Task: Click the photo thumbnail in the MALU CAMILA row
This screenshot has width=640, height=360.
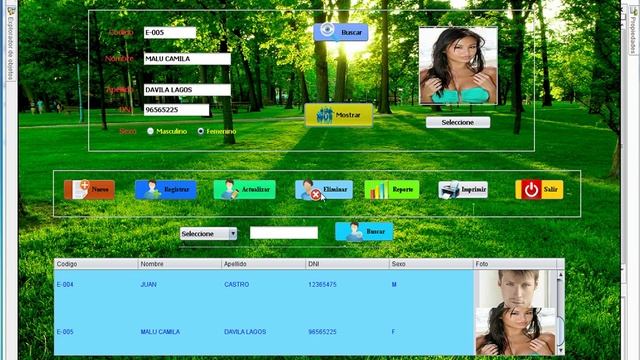Action: (516, 331)
